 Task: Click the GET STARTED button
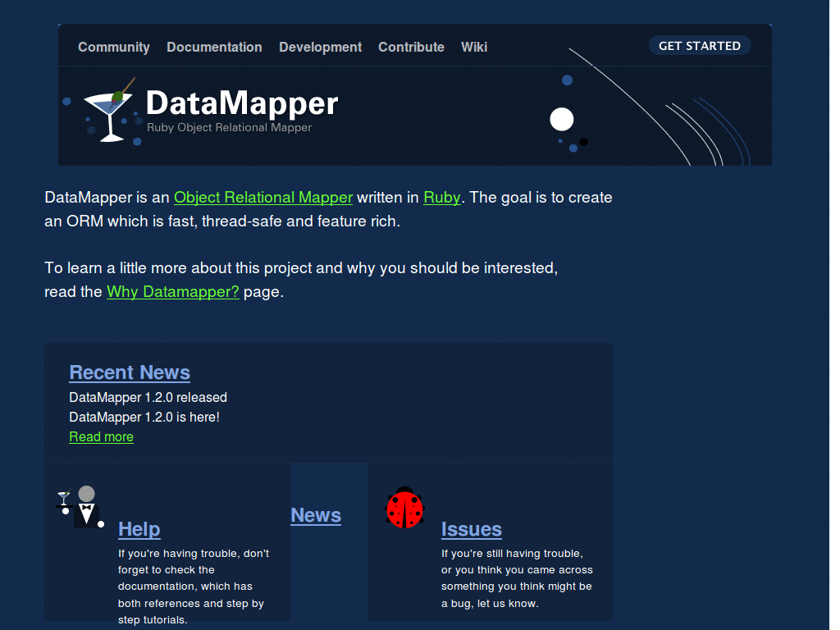coord(700,46)
